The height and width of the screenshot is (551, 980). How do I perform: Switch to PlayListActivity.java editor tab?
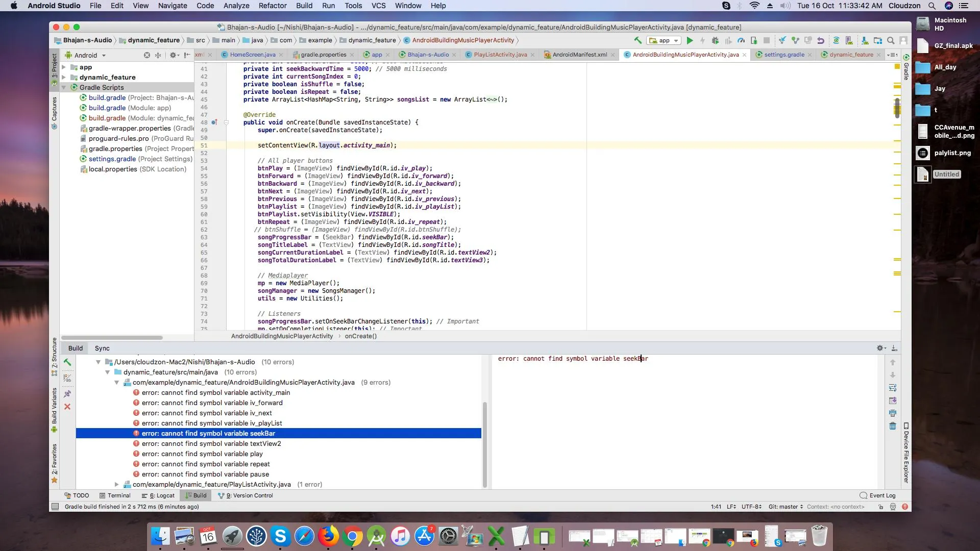point(500,55)
